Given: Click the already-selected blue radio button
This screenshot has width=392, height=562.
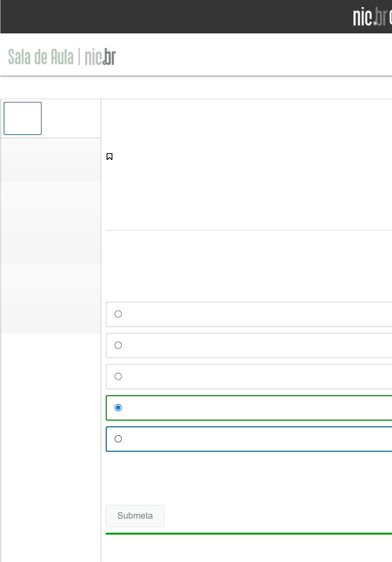Looking at the screenshot, I should pyautogui.click(x=118, y=408).
